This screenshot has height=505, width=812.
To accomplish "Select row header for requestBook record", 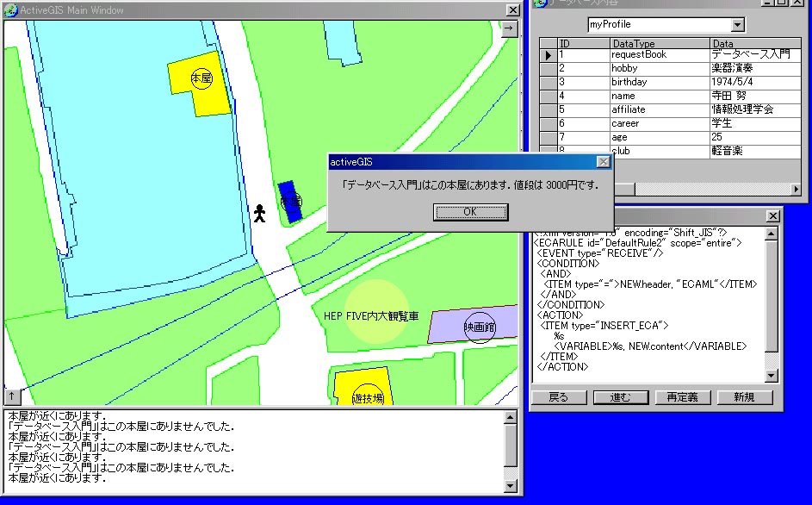I will click(548, 55).
